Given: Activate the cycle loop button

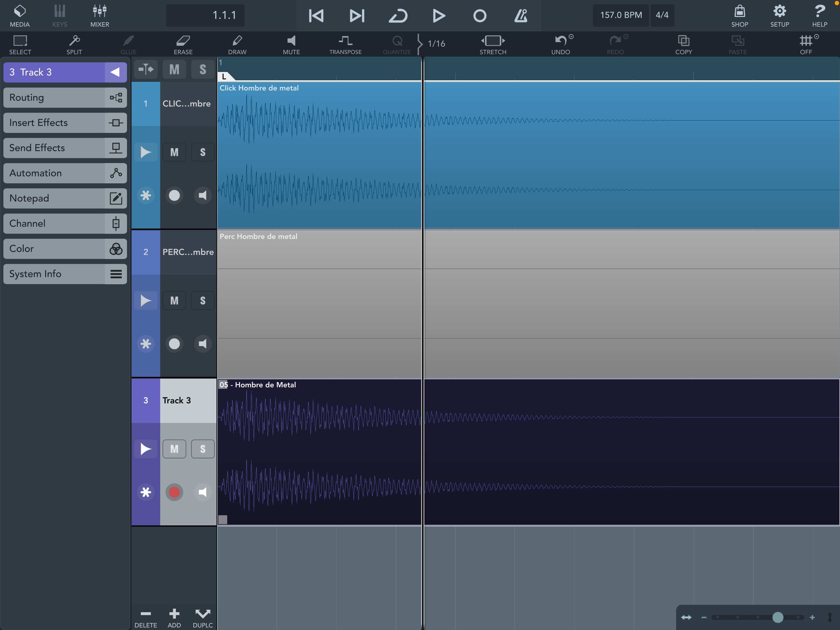Looking at the screenshot, I should click(x=398, y=16).
